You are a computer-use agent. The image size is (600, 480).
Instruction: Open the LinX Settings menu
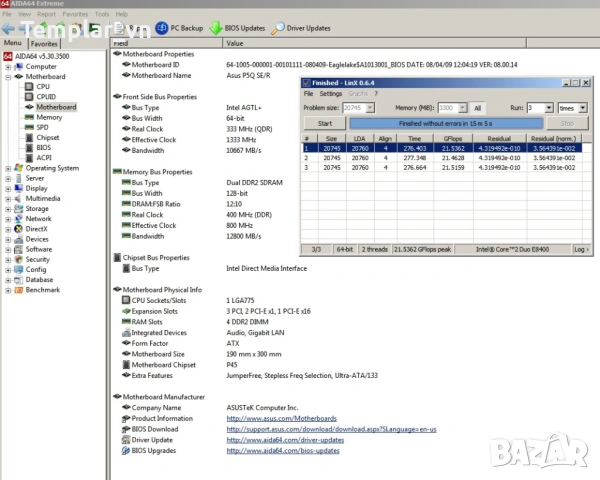coord(331,94)
